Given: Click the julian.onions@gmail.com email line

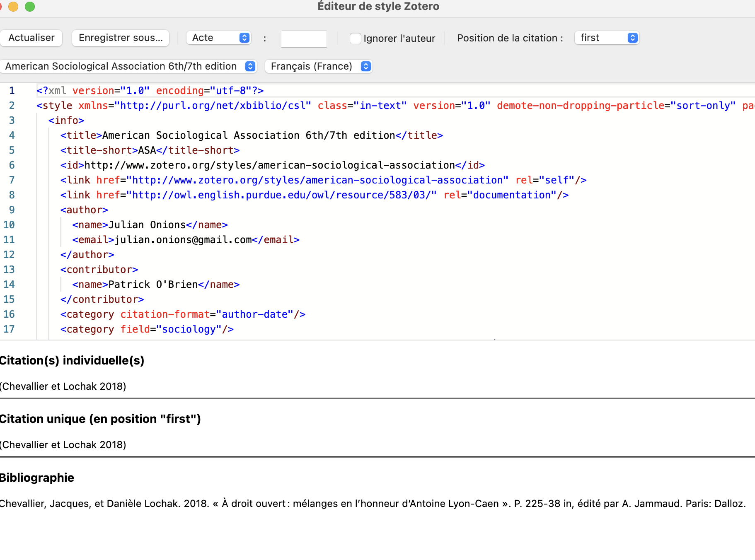Looking at the screenshot, I should coord(186,239).
